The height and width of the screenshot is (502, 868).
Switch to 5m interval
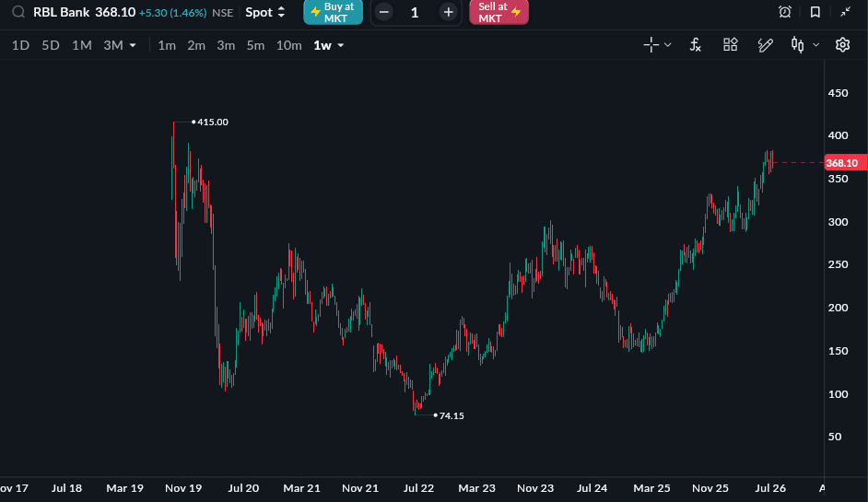point(255,45)
